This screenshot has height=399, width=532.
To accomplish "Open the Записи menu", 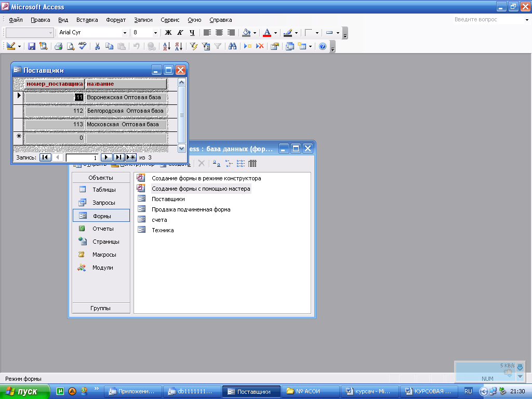I will [143, 20].
